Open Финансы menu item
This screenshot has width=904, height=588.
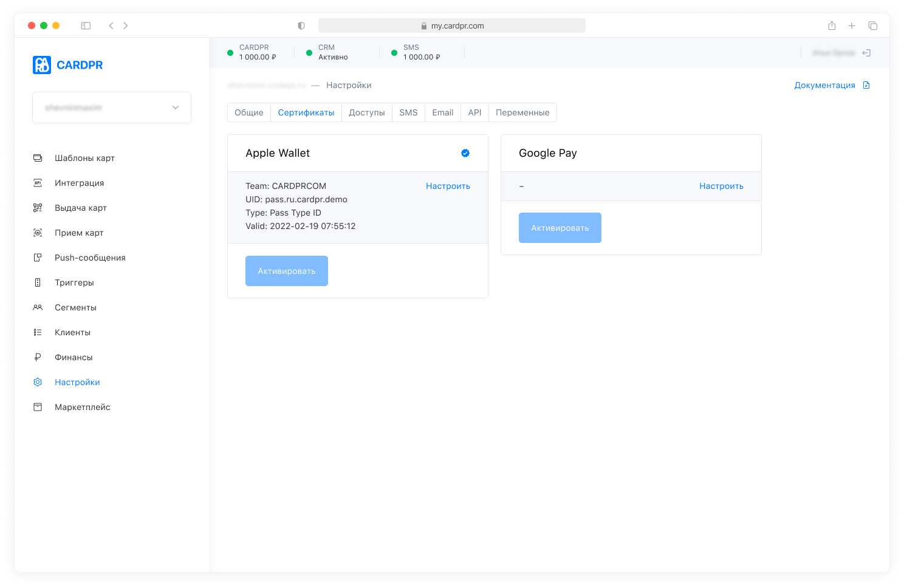pos(74,357)
